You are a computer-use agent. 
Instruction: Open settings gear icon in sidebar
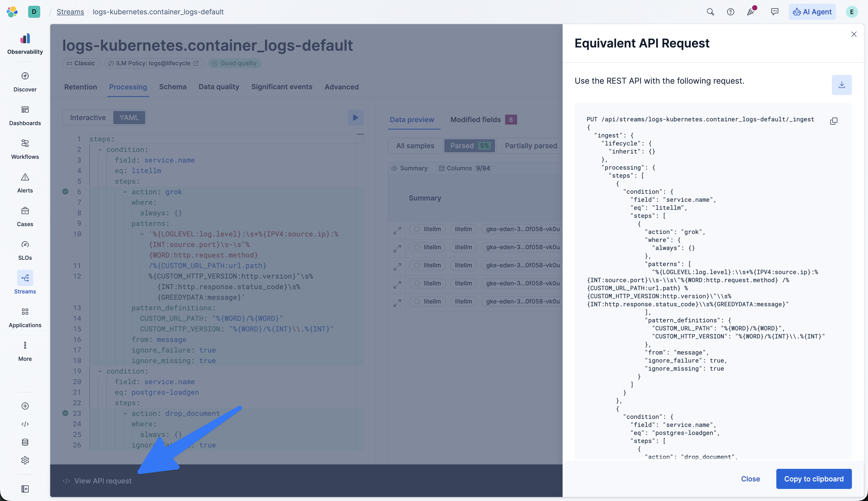point(25,460)
